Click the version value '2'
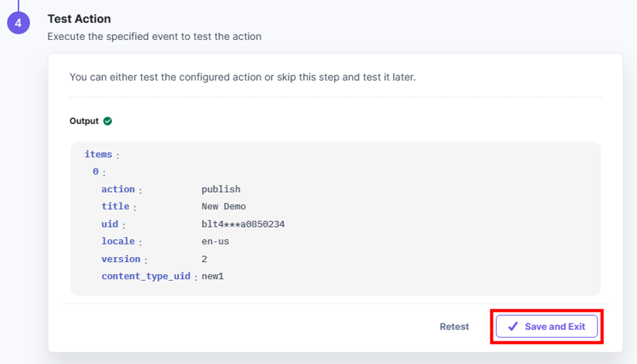The image size is (637, 364). click(x=204, y=259)
